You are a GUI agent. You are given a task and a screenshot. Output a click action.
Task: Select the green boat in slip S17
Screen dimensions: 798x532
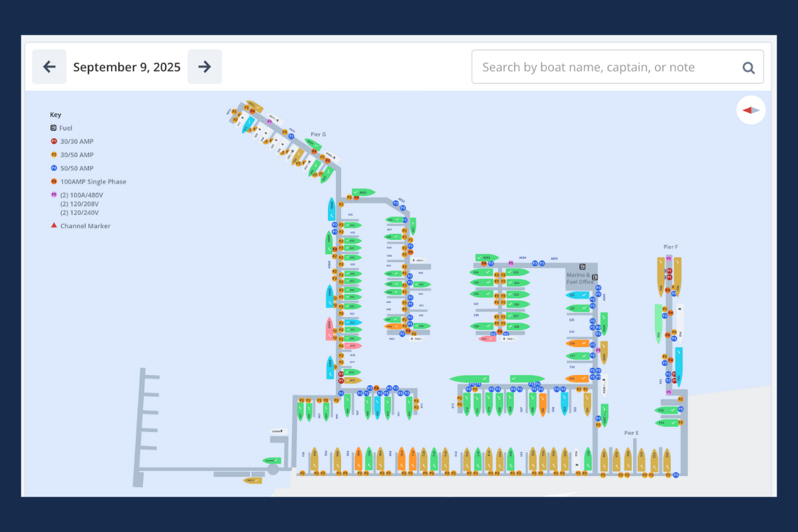pyautogui.click(x=577, y=356)
